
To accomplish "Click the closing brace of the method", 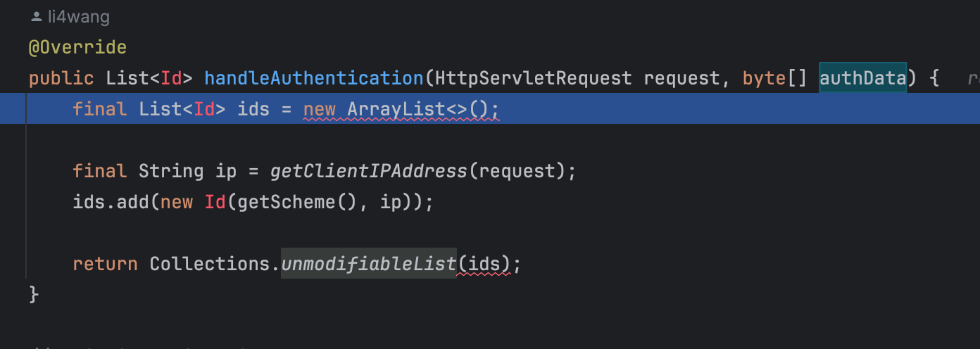I will click(34, 293).
